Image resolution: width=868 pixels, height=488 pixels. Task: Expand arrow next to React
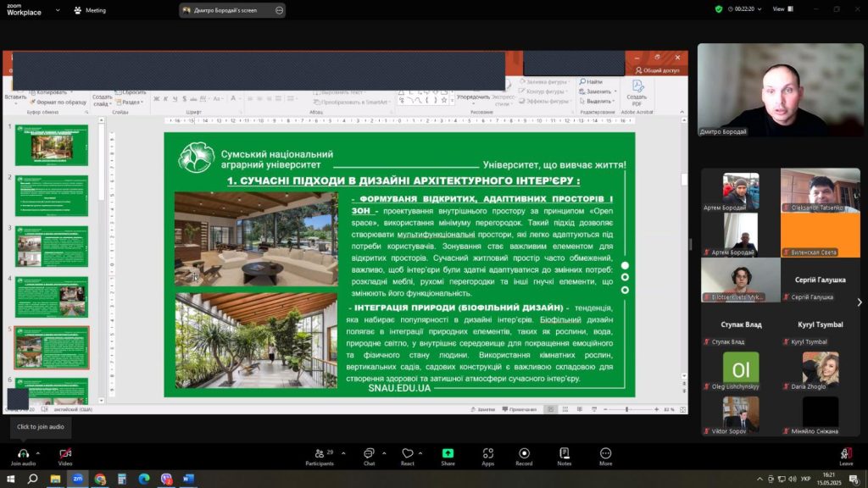[x=420, y=453]
